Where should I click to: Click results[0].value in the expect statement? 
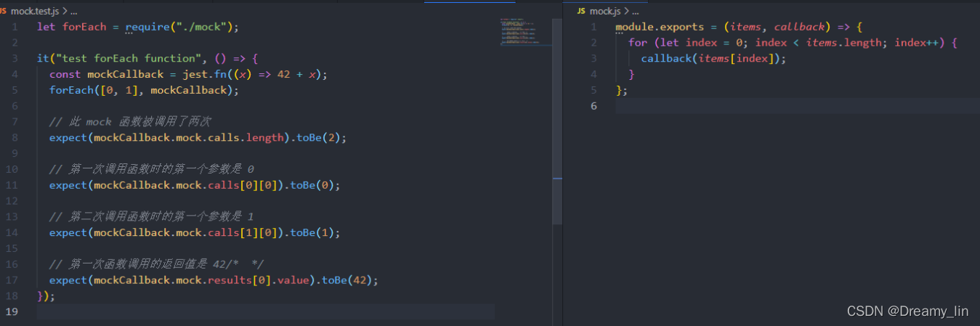(x=259, y=280)
